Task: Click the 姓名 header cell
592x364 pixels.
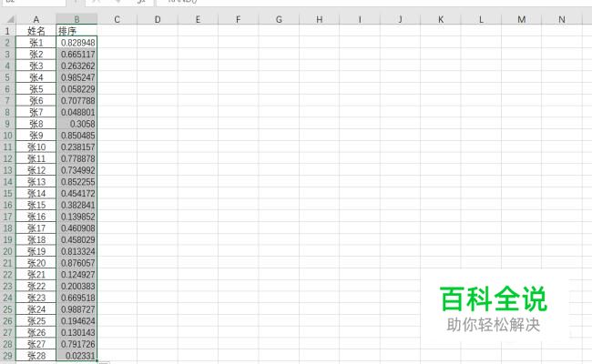Action: (x=36, y=31)
